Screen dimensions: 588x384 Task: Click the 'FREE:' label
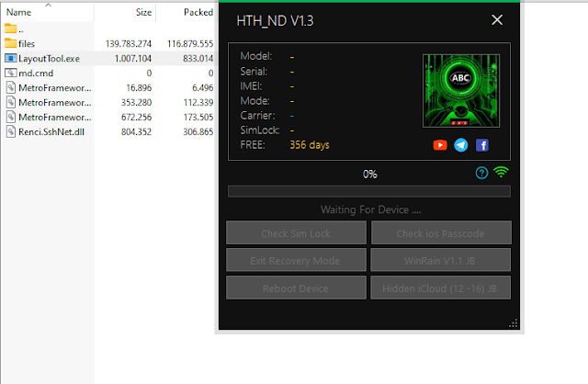click(253, 145)
